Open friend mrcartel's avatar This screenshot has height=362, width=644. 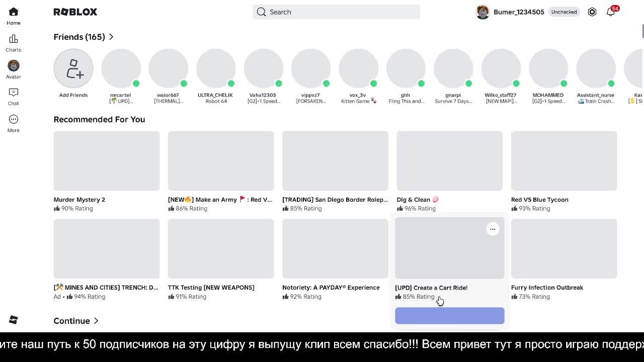click(x=121, y=69)
